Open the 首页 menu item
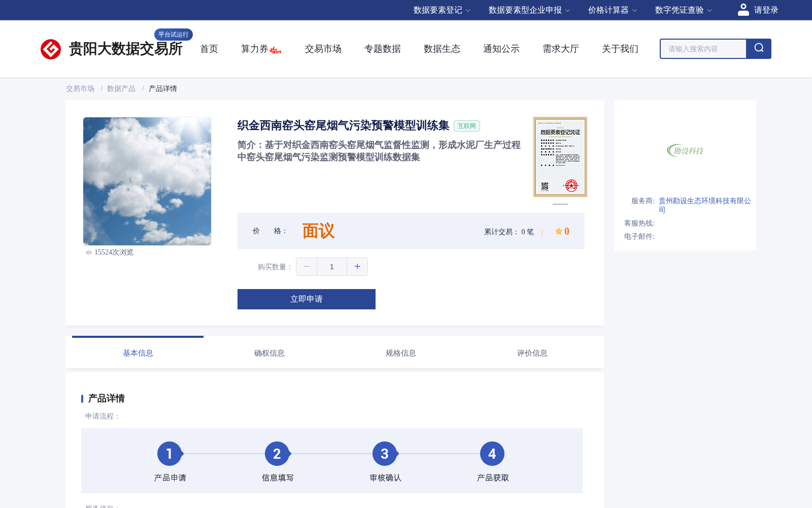Image resolution: width=812 pixels, height=508 pixels. pyautogui.click(x=209, y=49)
